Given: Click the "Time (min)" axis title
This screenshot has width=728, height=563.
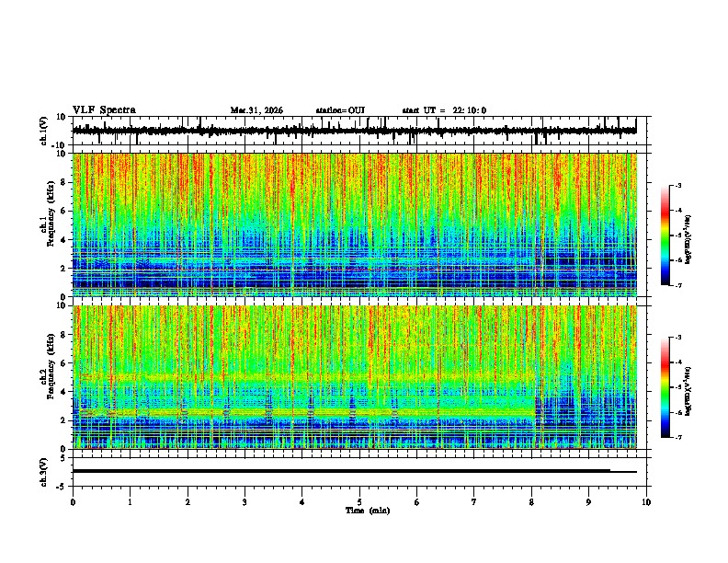Looking at the screenshot, I should pyautogui.click(x=368, y=511).
